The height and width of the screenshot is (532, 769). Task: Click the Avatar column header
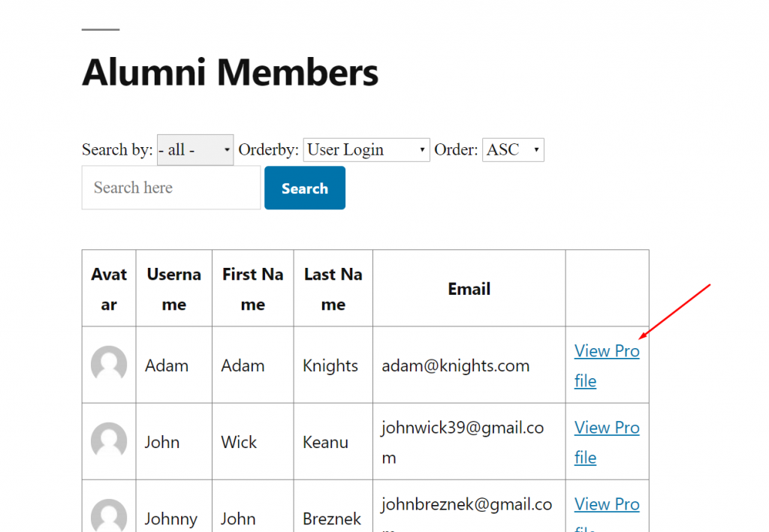pyautogui.click(x=109, y=289)
